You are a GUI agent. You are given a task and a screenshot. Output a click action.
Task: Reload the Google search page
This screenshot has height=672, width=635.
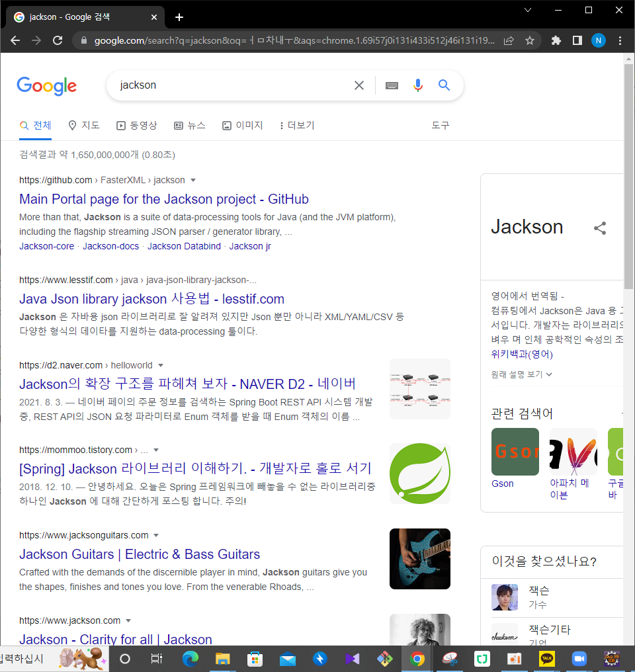[58, 41]
